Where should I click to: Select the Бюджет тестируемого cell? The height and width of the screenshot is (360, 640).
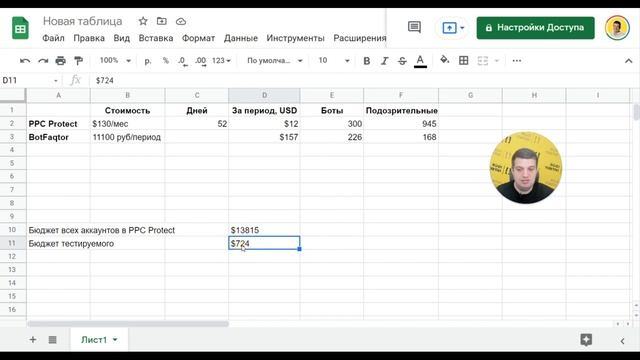(58, 244)
